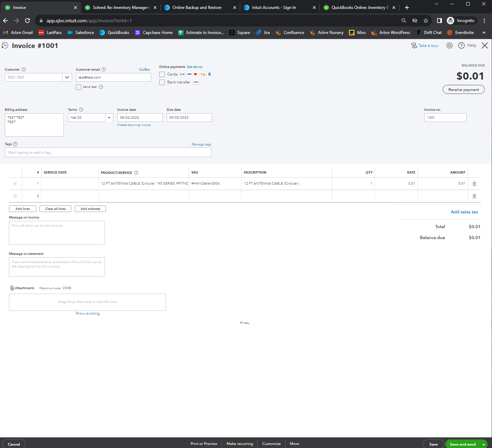
Task: Click the Receive payment button
Action: pyautogui.click(x=464, y=89)
